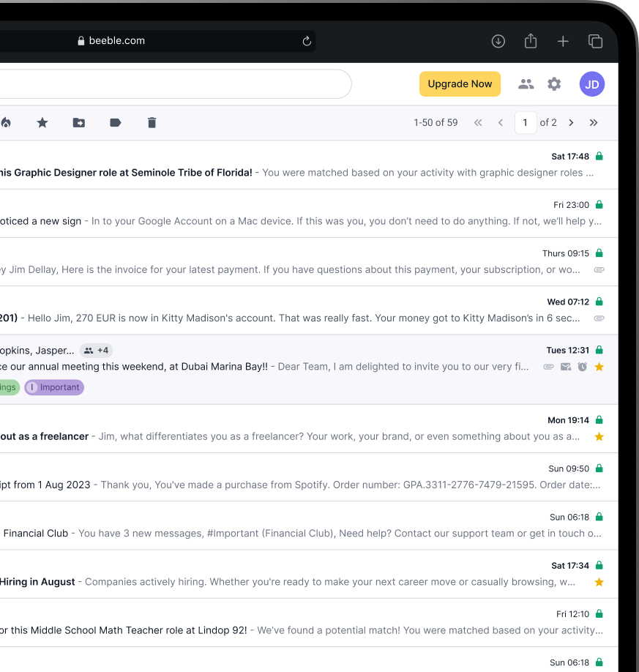The image size is (639, 672).
Task: Open the JD profile avatar
Action: [591, 83]
